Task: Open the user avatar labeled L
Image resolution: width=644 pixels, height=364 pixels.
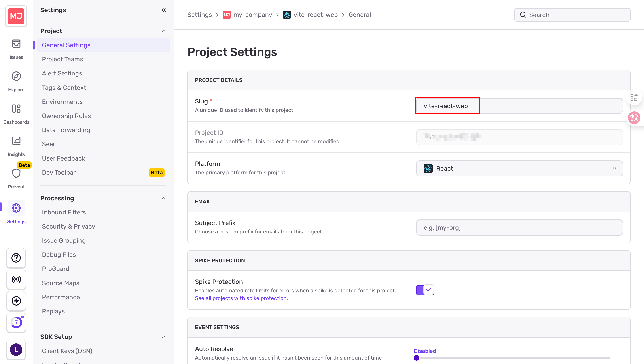Action: [16, 349]
